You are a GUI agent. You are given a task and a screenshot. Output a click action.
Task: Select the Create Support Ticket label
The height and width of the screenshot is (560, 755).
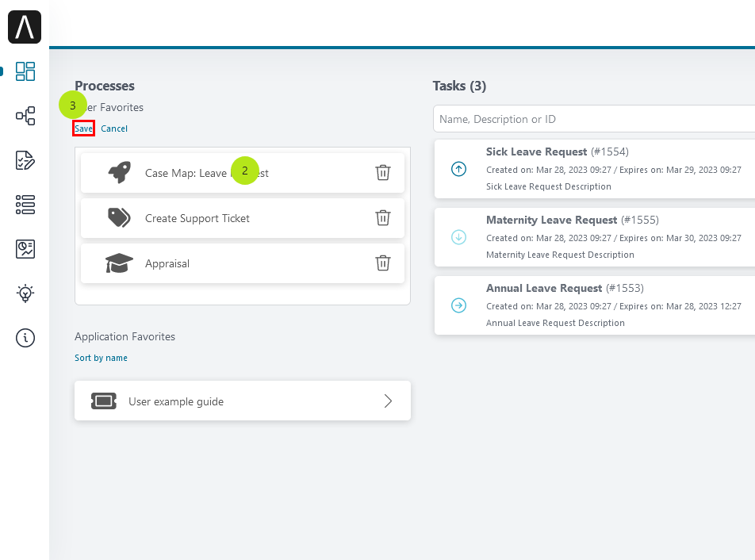click(197, 218)
